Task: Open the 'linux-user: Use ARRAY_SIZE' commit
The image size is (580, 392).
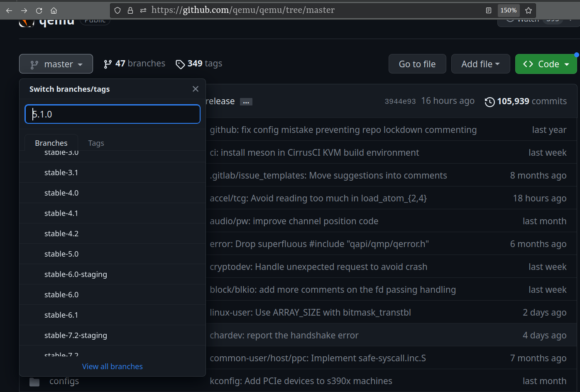Action: pyautogui.click(x=311, y=313)
